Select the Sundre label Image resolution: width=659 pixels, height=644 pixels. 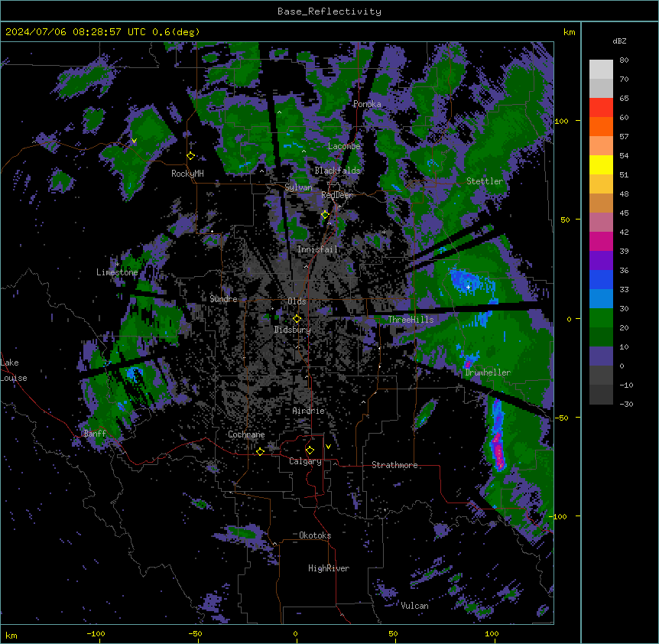pyautogui.click(x=223, y=299)
